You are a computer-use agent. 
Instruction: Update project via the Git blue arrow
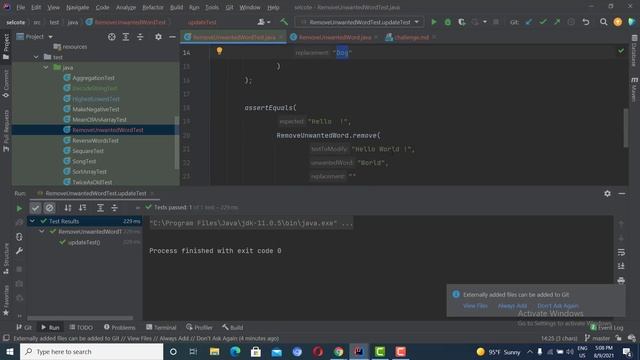(x=529, y=22)
